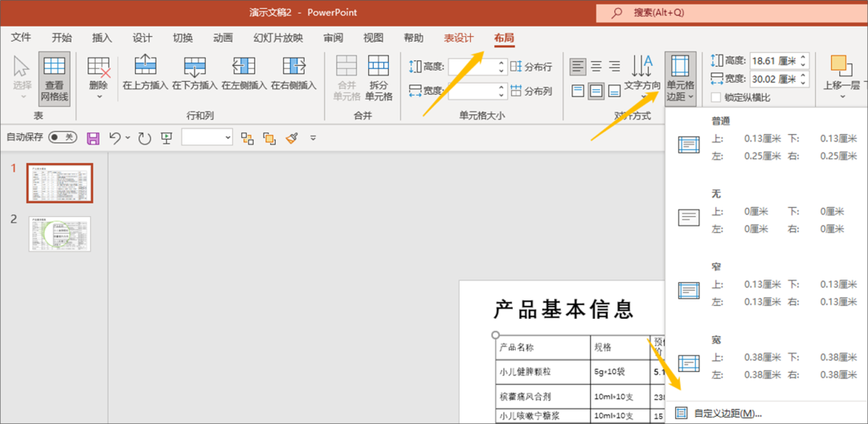Click the Format Painter brush icon
This screenshot has width=868, height=424.
coord(293,137)
